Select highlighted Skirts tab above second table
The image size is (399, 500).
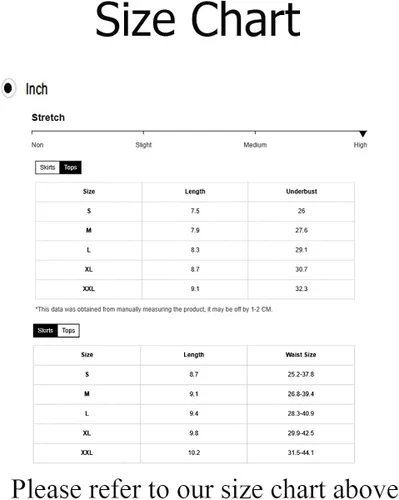pyautogui.click(x=45, y=330)
